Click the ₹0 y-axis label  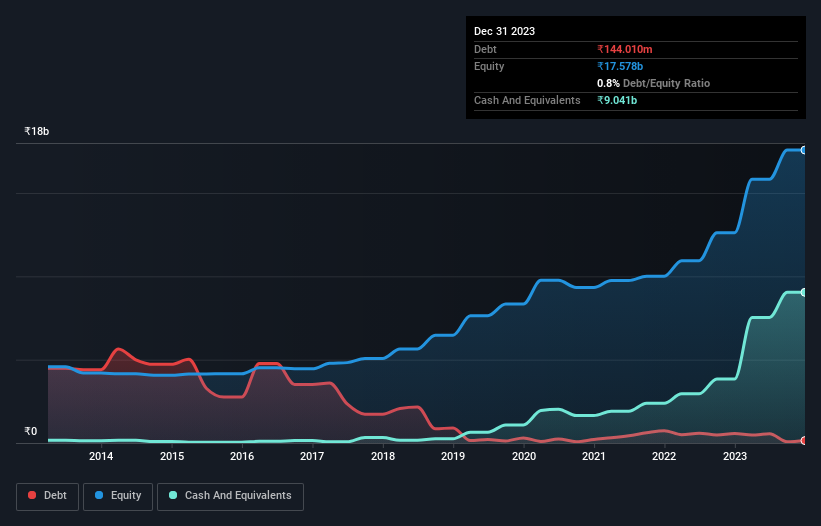point(31,431)
